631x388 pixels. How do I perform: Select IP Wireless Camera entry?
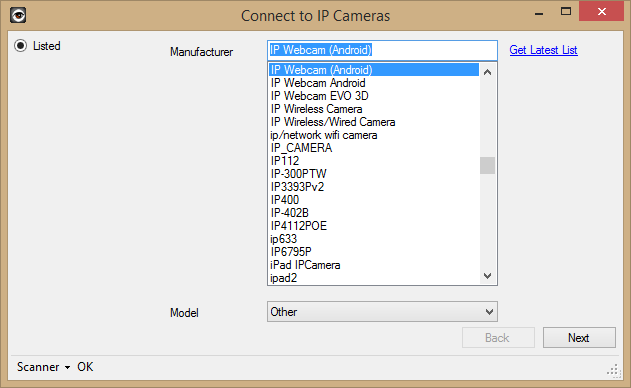[374, 109]
